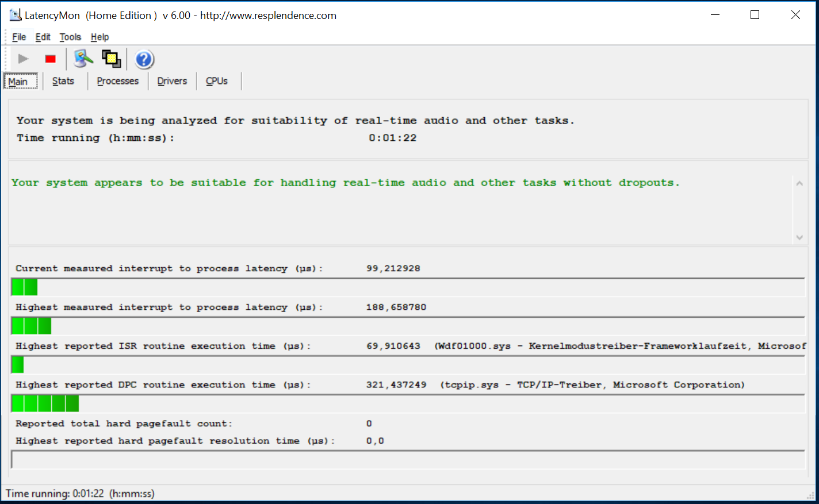
Task: Open the Tools menu
Action: coord(70,37)
